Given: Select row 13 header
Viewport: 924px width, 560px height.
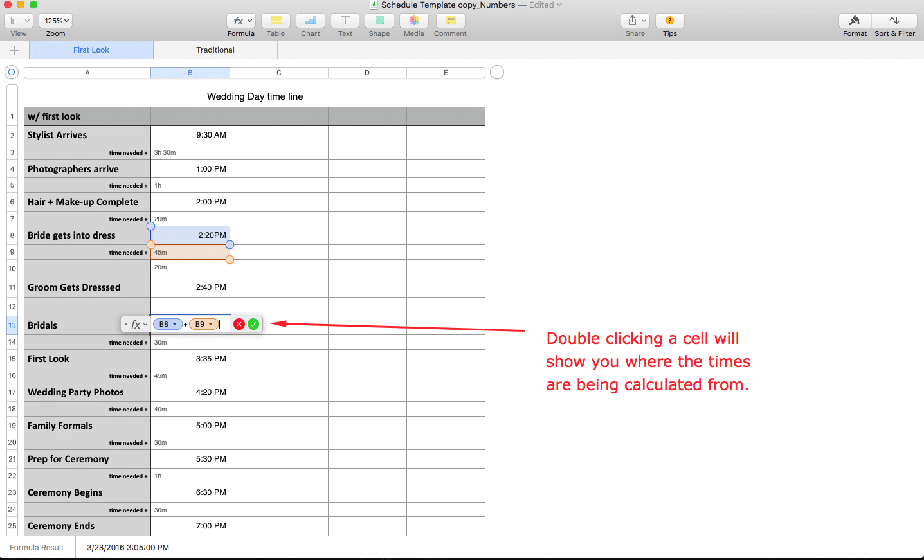Looking at the screenshot, I should [x=12, y=325].
